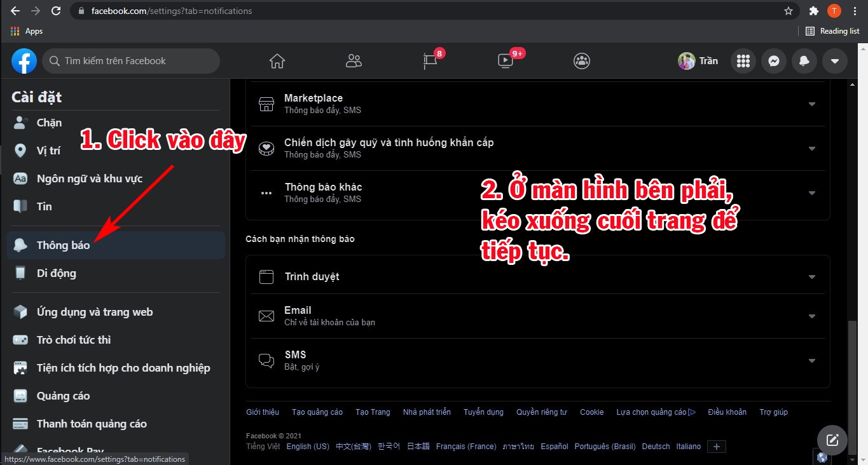868x465 pixels.
Task: Open the Tạo quảng cáo footer link
Action: tap(317, 412)
